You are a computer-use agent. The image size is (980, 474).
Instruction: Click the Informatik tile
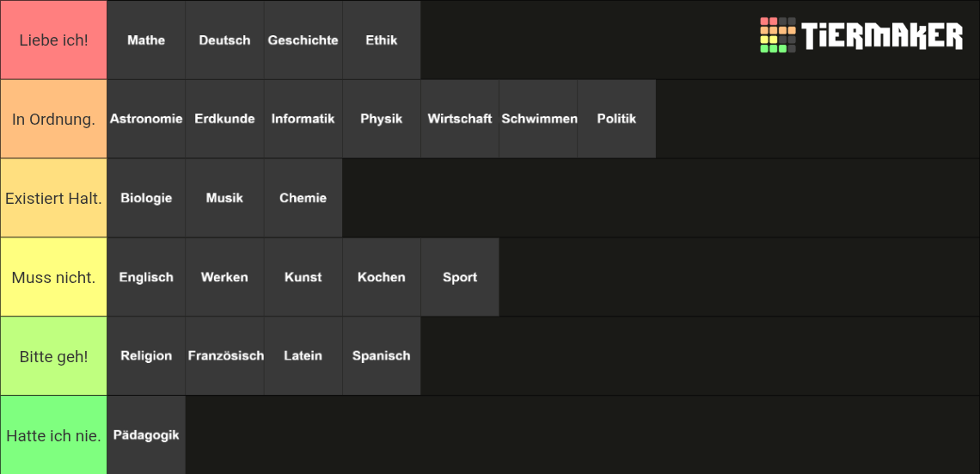303,119
